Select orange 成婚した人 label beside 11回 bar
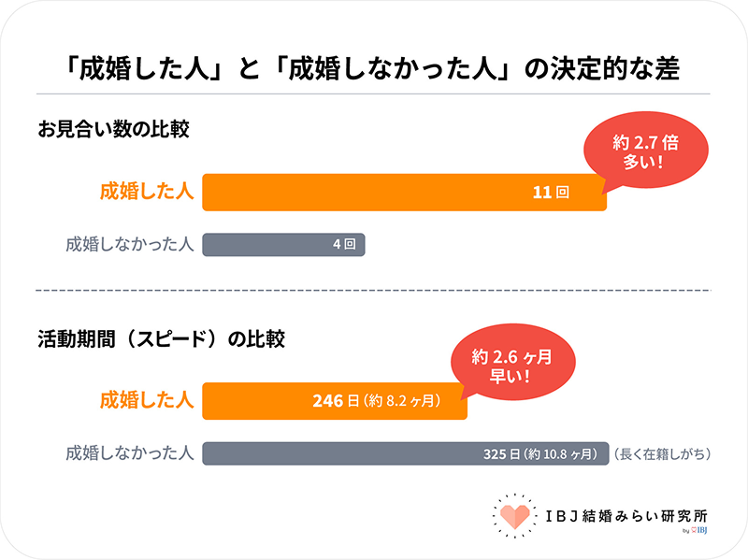 point(146,193)
